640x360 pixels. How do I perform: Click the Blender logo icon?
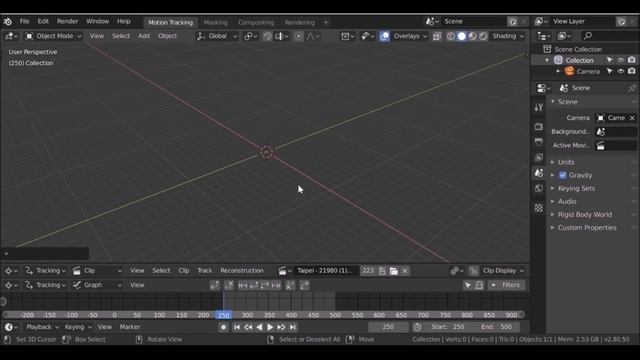click(x=8, y=21)
